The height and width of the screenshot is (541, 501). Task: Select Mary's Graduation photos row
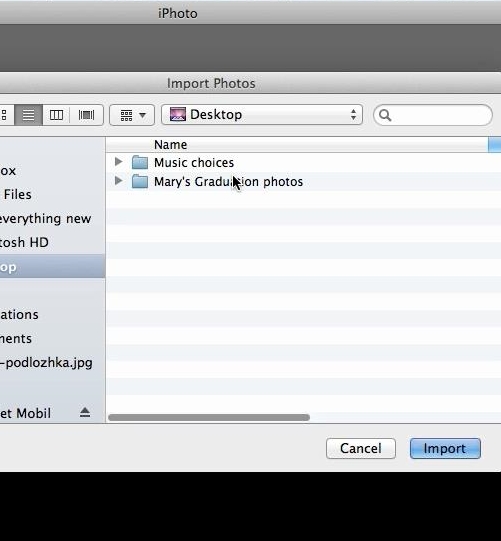click(304, 181)
